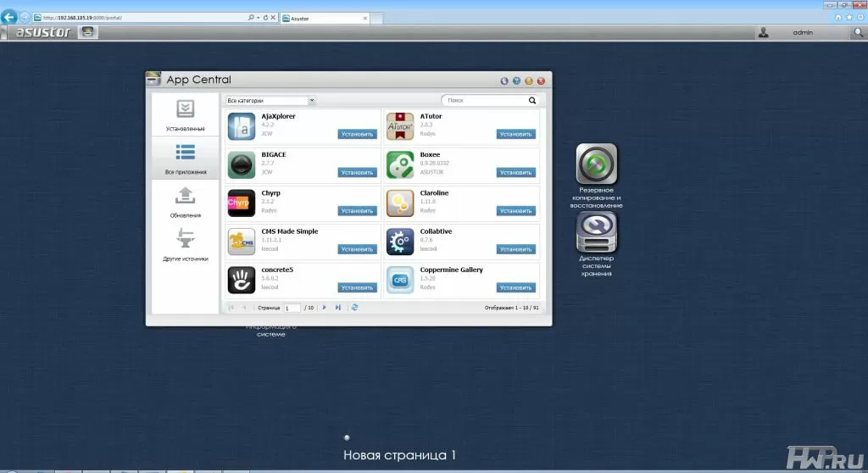Install Boxee with Установить button

coord(516,172)
